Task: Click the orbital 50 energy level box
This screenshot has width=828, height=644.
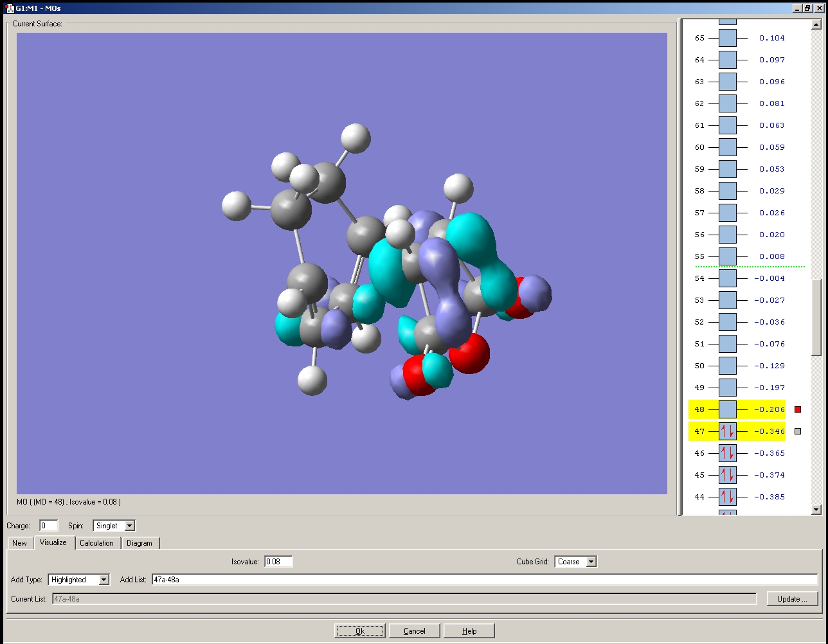Action: click(x=727, y=366)
